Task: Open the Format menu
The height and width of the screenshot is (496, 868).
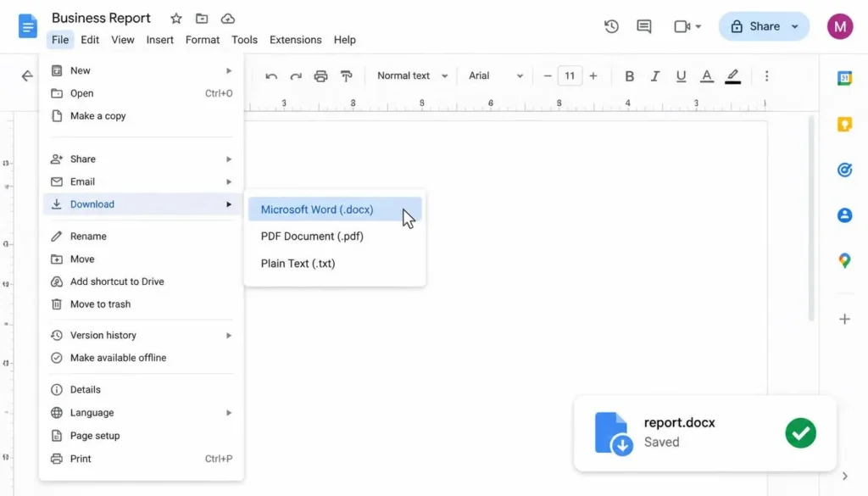Action: (x=202, y=40)
